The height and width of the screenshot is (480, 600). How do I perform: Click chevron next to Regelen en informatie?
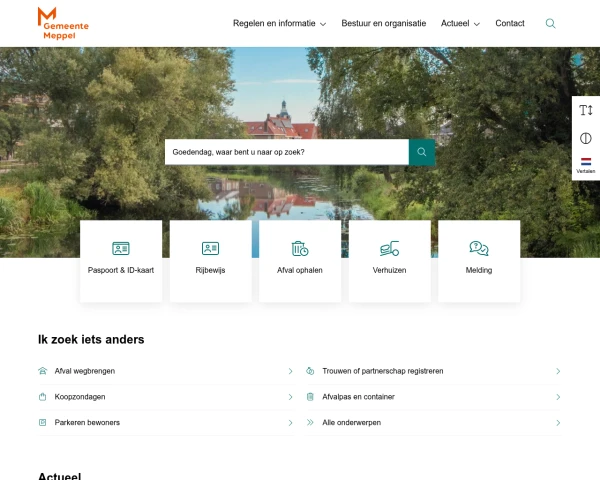pyautogui.click(x=323, y=24)
